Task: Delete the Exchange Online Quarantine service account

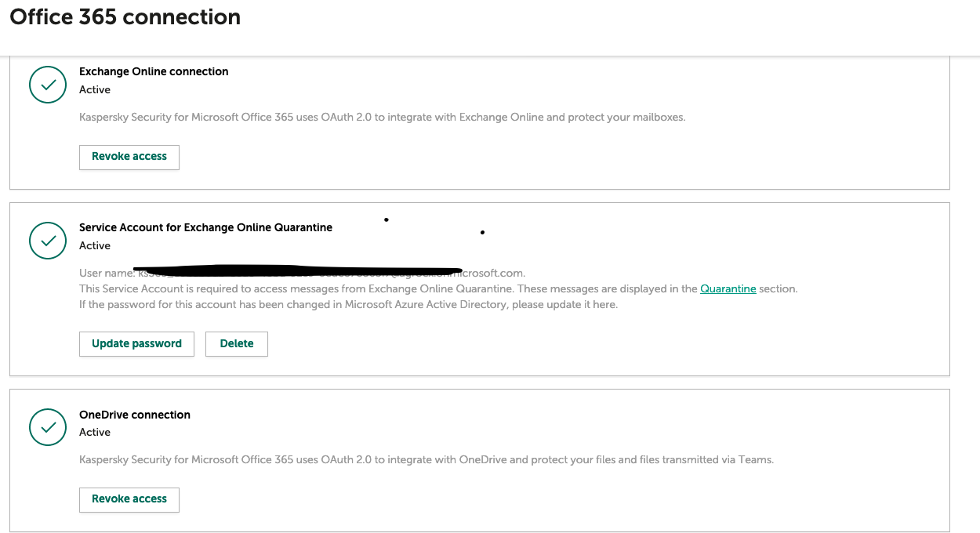Action: 237,344
